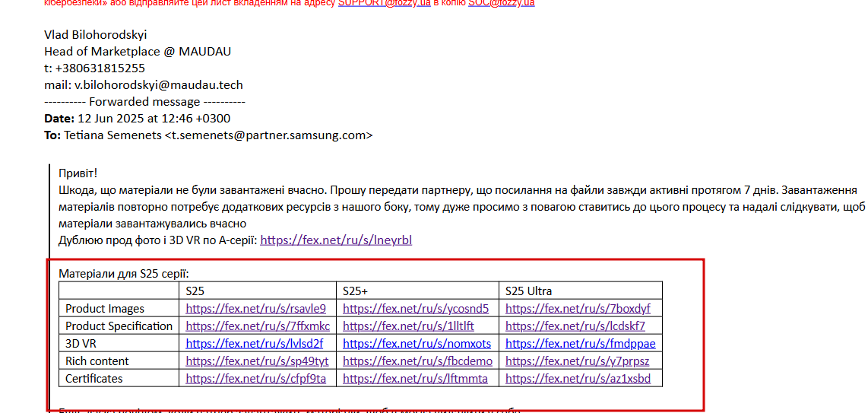
Task: Open S25 Rich content link sp49tyt
Action: 258,361
